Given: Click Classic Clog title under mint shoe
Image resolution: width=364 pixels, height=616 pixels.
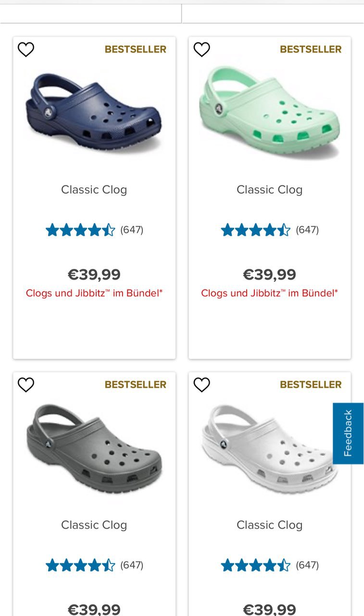Looking at the screenshot, I should 270,190.
